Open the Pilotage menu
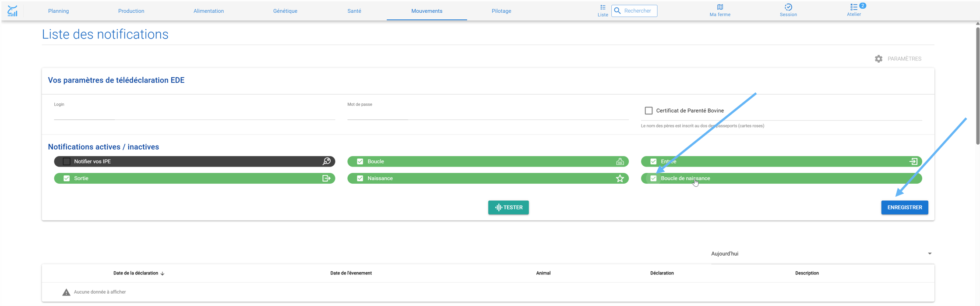The height and width of the screenshot is (306, 980). coord(501,11)
